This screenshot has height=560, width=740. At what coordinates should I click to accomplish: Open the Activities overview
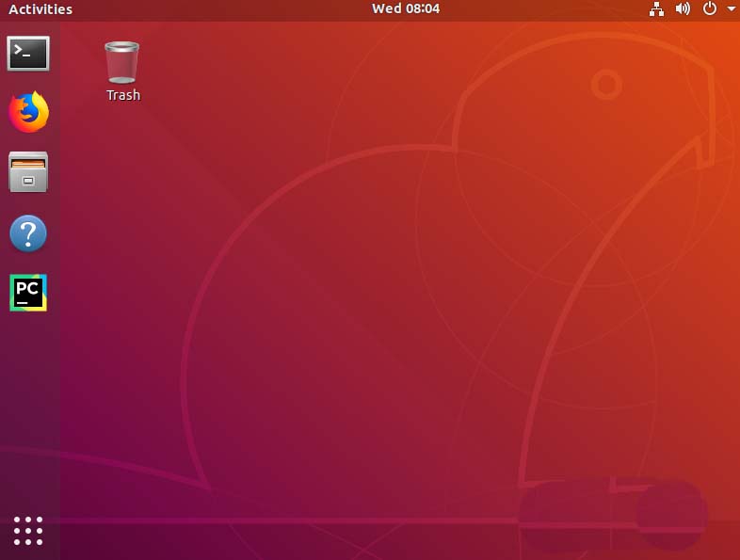point(40,9)
